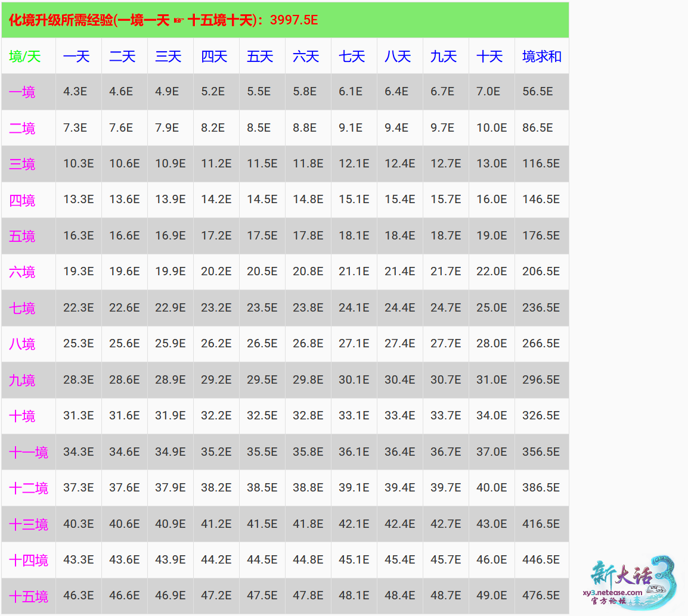This screenshot has height=616, width=688.
Task: Click the 86.5E sum cell
Action: click(x=541, y=127)
